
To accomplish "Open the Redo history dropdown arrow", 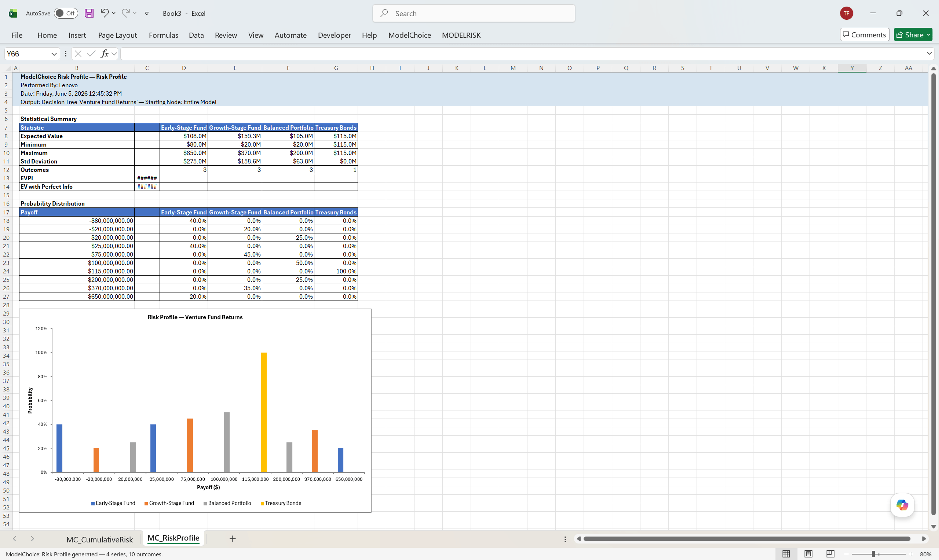I will 135,13.
